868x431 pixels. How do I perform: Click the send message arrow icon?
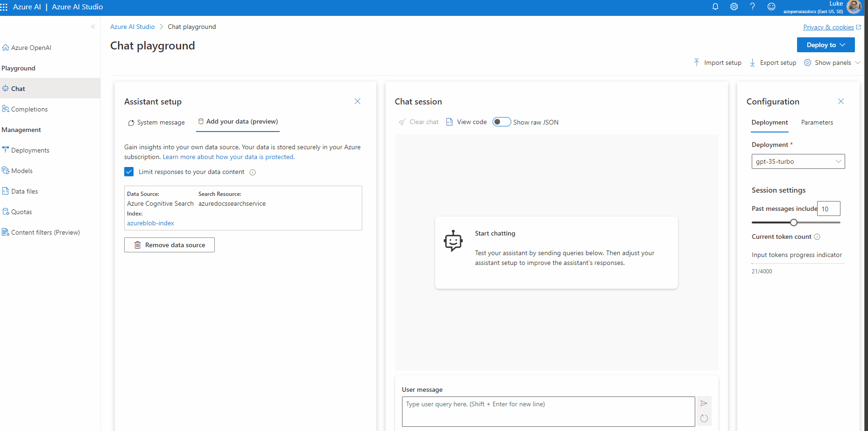tap(704, 403)
